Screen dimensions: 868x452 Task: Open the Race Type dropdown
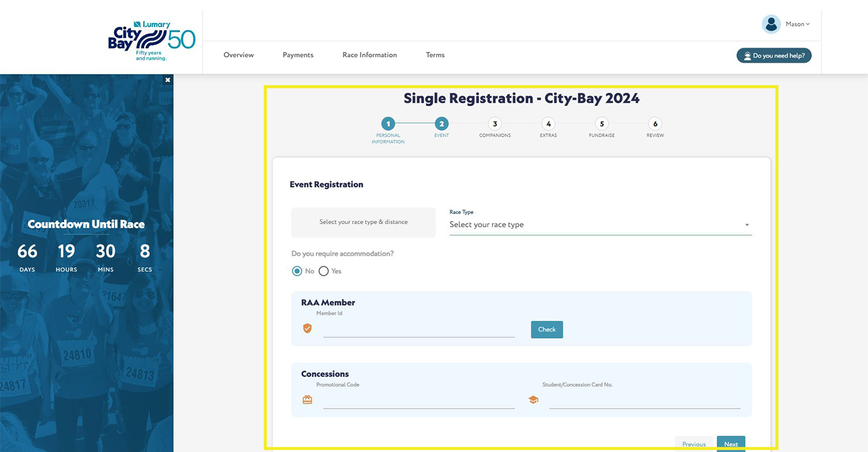600,225
